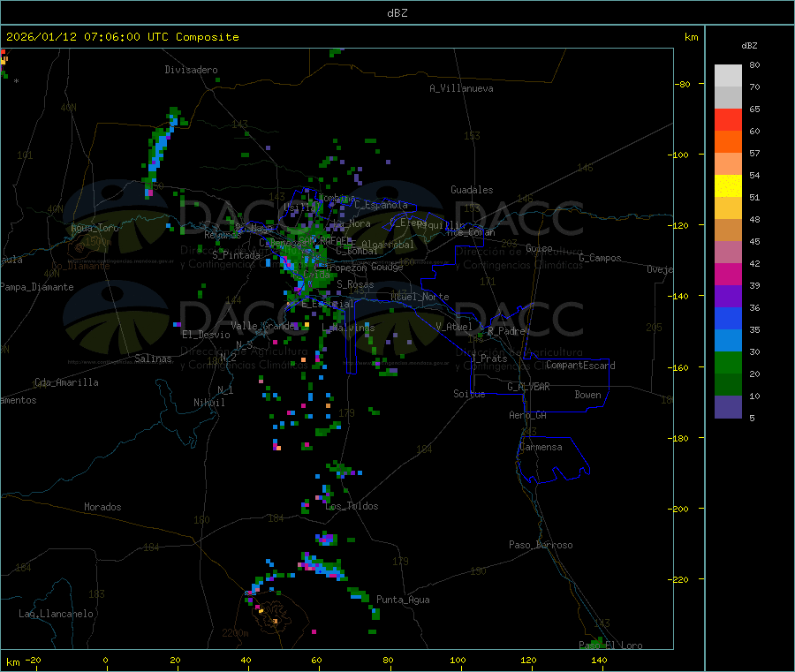Click the S_Rosas map label
Image resolution: width=795 pixels, height=672 pixels.
[x=355, y=284]
